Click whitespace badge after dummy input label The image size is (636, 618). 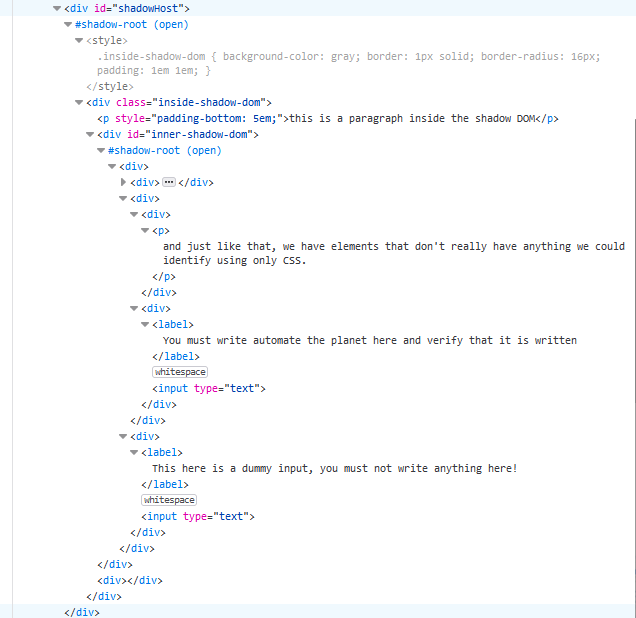tap(169, 500)
